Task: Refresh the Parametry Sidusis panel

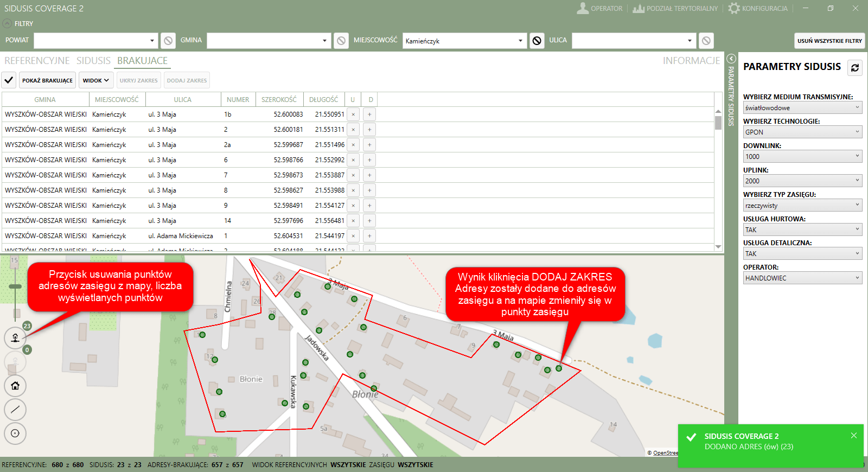Action: 855,68
